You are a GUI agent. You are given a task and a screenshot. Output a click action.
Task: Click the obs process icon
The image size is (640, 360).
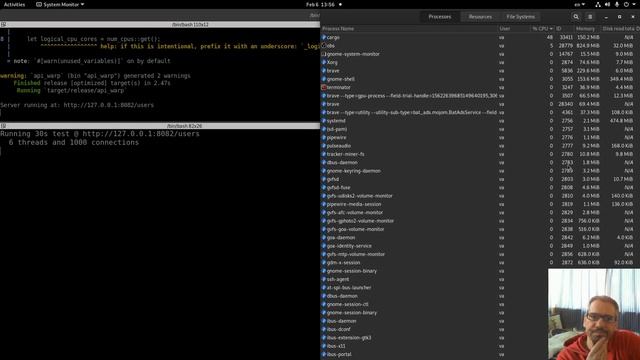(x=324, y=46)
